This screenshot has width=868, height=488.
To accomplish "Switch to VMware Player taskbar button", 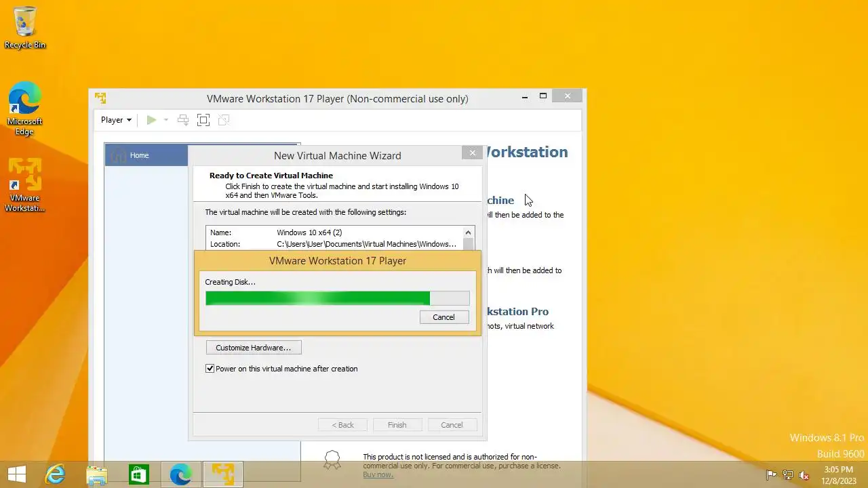I will pyautogui.click(x=223, y=474).
